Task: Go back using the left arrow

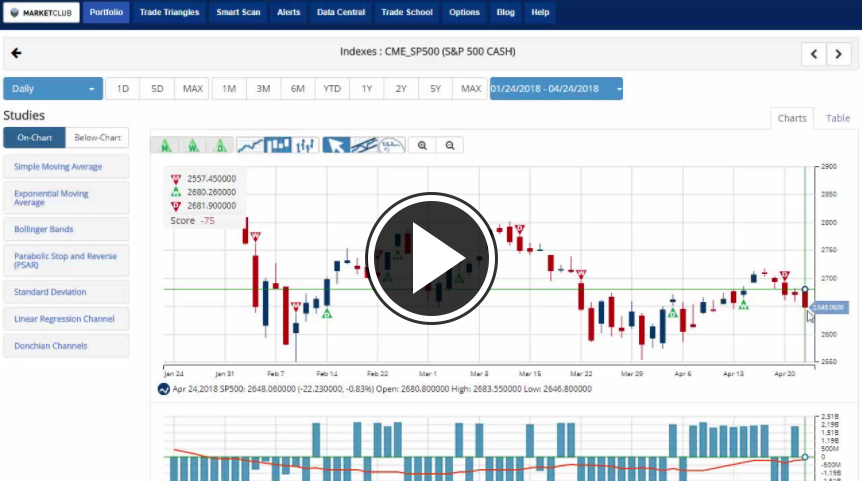Action: click(16, 53)
